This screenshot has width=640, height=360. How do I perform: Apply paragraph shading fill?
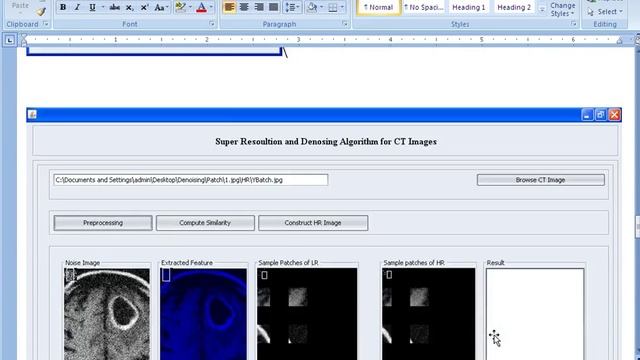click(312, 7)
